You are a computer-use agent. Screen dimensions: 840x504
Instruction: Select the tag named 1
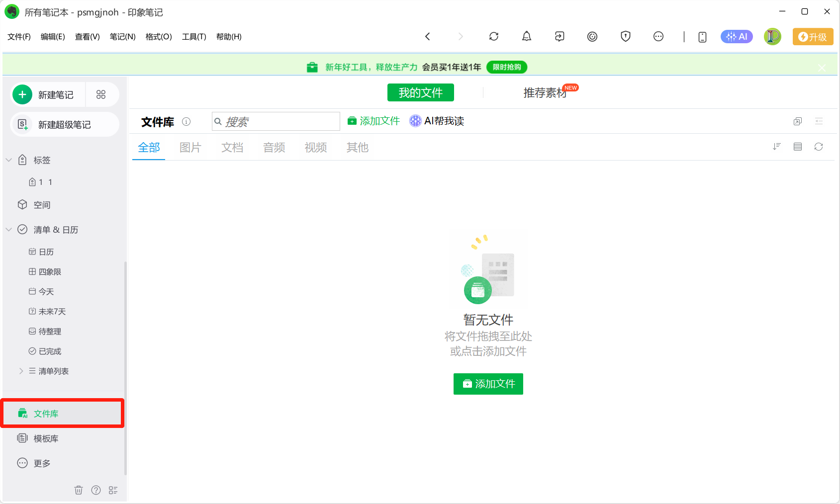[x=41, y=182]
